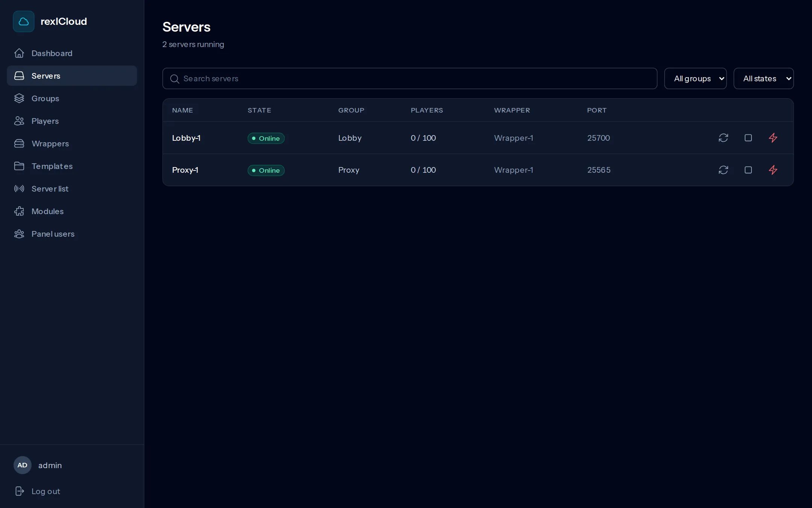
Task: Open the Server list page
Action: 72,189
